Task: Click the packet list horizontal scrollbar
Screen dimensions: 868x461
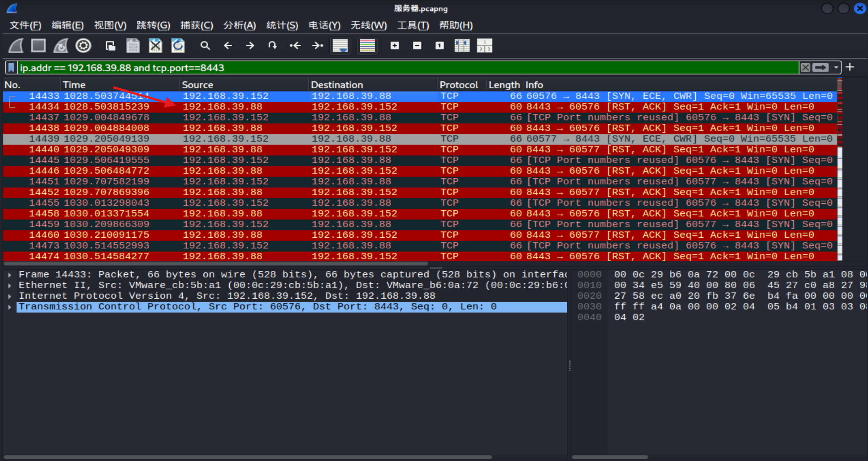Action: coord(216,264)
